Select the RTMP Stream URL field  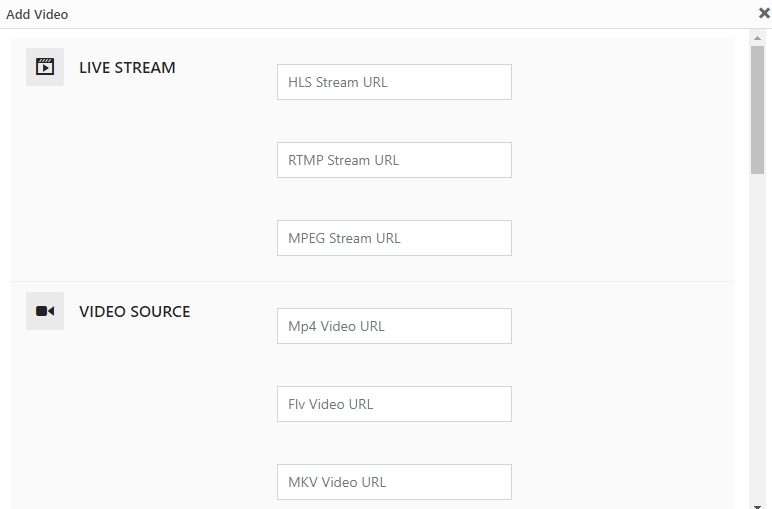tap(394, 160)
